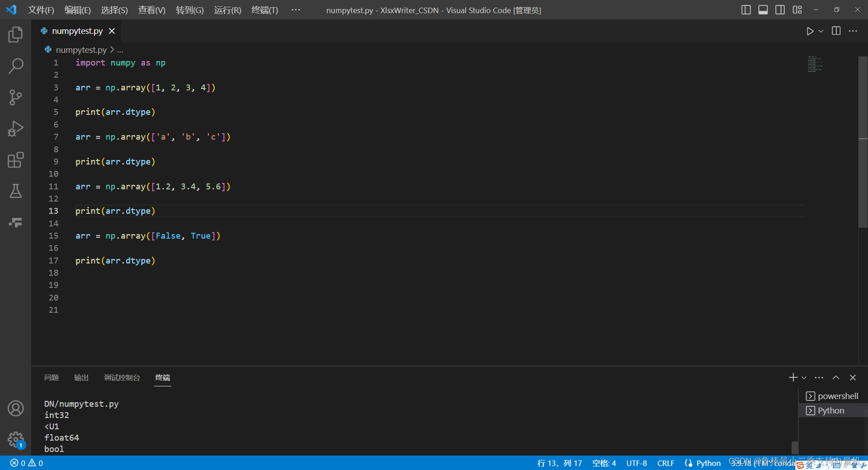Open the Manage gear icon

[15, 439]
